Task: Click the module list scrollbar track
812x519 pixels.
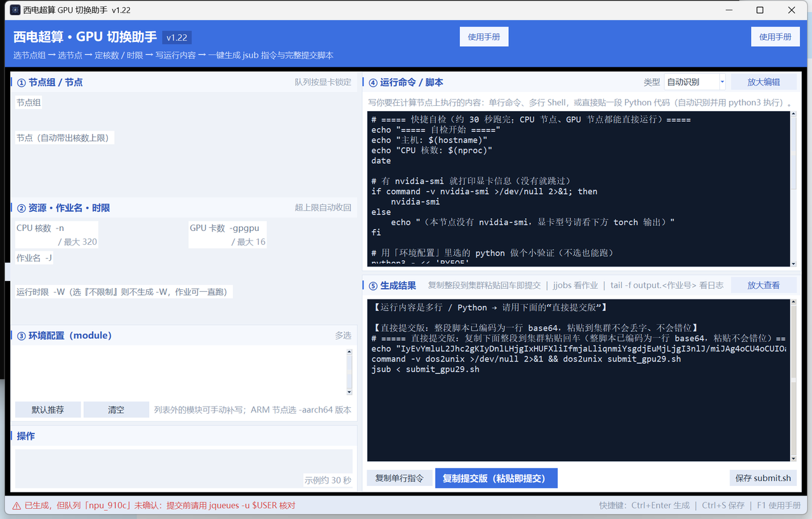Action: coord(348,372)
